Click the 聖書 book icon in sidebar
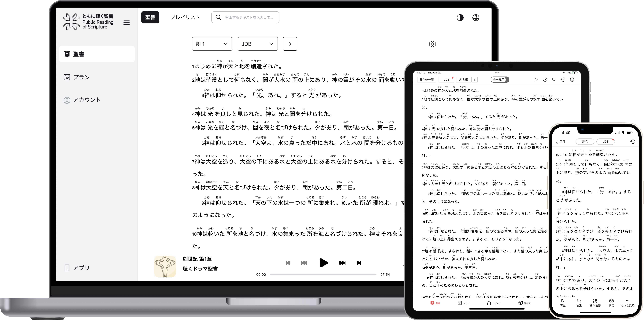644x322 pixels. (x=67, y=54)
